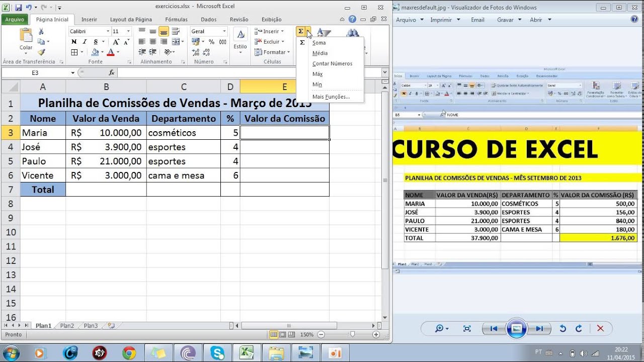Image resolution: width=644 pixels, height=362 pixels.
Task: Toggle the highlighted bottom align button
Action: [164, 31]
